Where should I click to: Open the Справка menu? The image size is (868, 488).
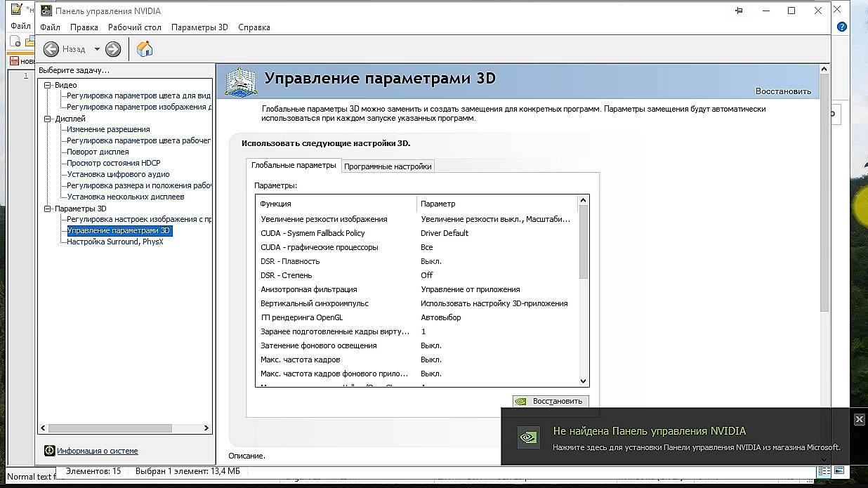tap(254, 27)
